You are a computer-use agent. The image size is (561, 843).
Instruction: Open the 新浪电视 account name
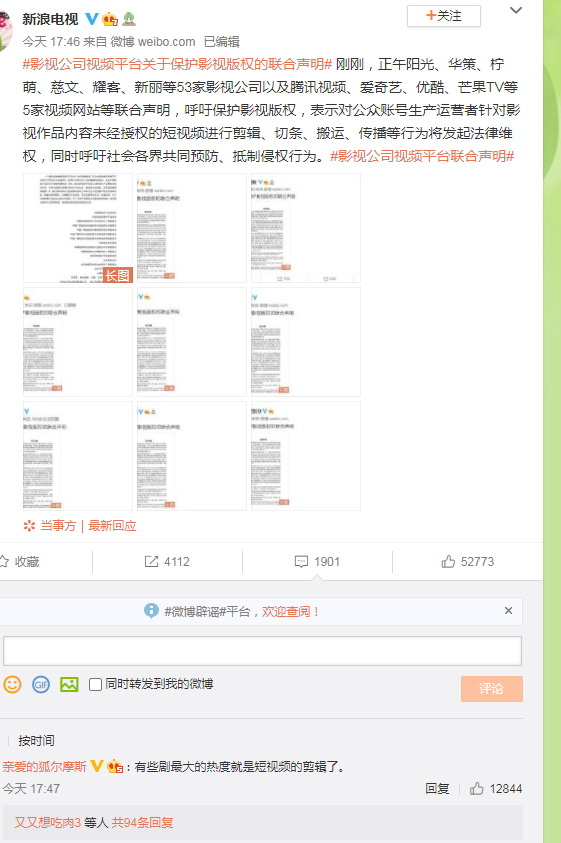tap(50, 19)
